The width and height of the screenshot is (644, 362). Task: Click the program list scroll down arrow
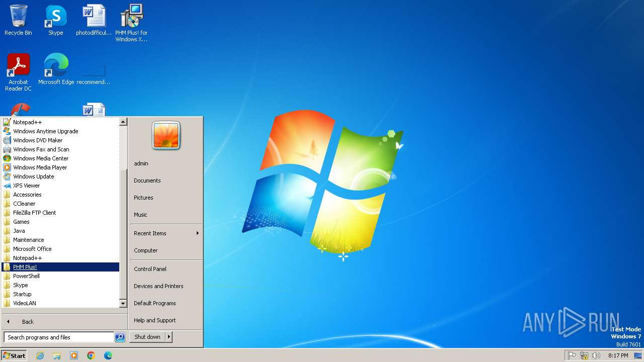coord(123,304)
